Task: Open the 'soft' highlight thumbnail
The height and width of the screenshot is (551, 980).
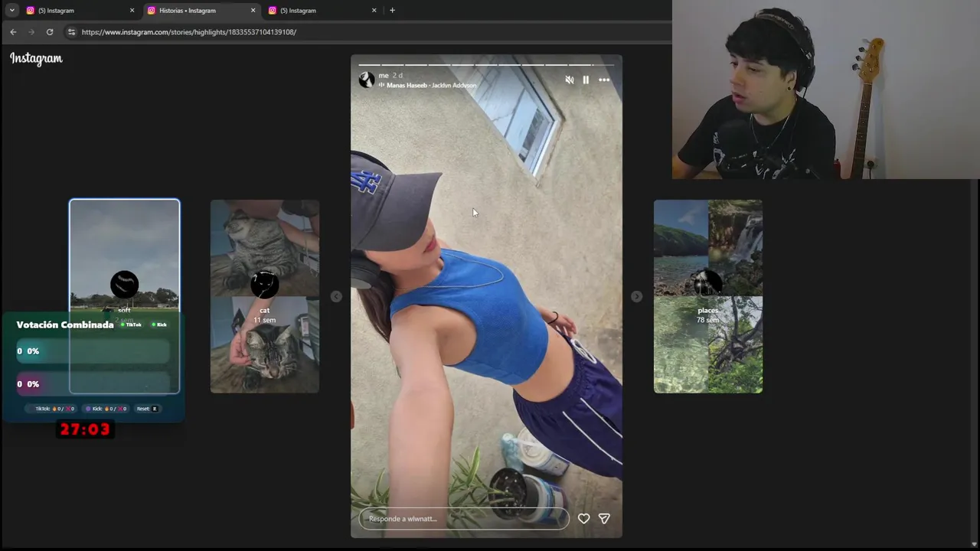Action: (125, 296)
